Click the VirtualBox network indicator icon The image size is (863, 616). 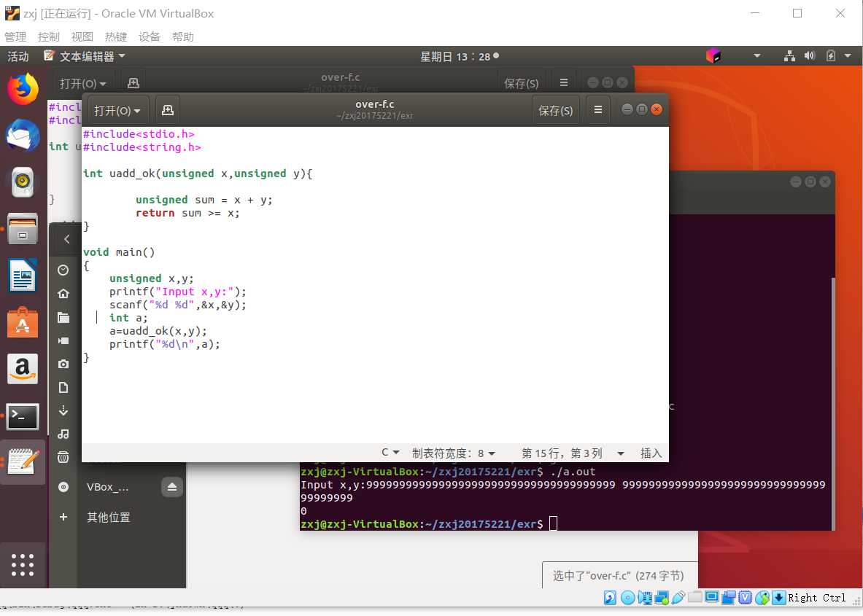[x=662, y=598]
